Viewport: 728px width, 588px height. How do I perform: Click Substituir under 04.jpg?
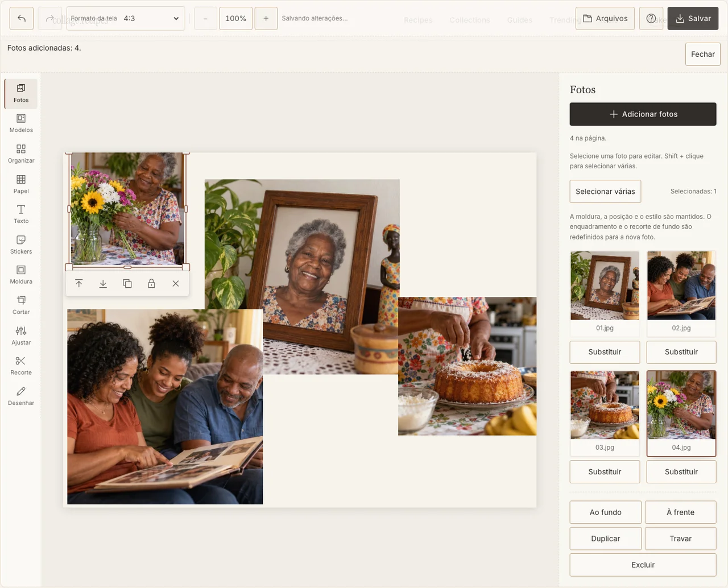[681, 471]
